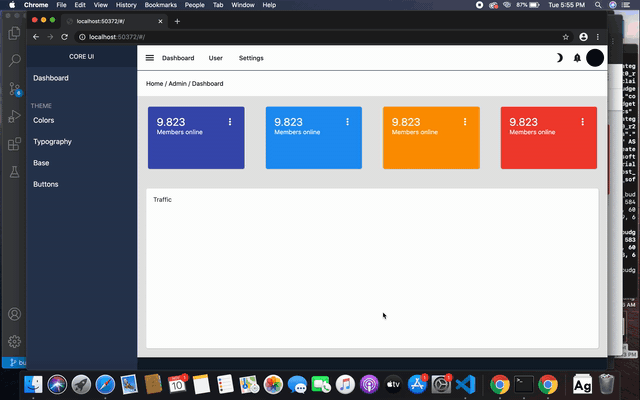Close the localhost:50372 tab
This screenshot has height=400, width=640.
coord(160,21)
